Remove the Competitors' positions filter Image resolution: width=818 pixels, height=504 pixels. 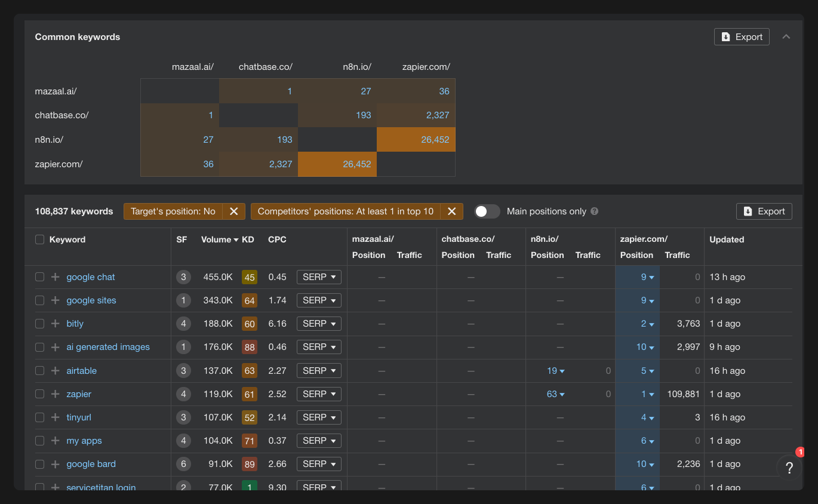(x=451, y=211)
